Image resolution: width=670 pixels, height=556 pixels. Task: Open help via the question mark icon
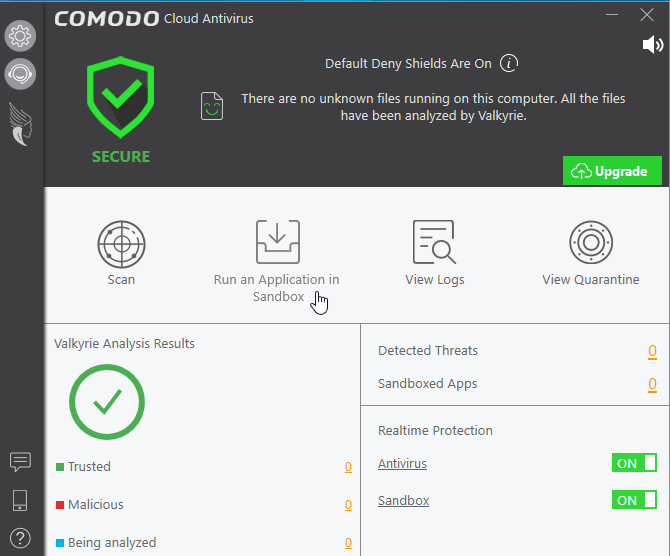coord(20,537)
